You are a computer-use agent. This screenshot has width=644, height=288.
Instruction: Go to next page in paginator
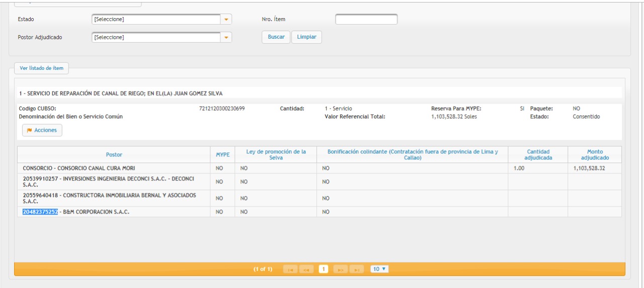[341, 269]
